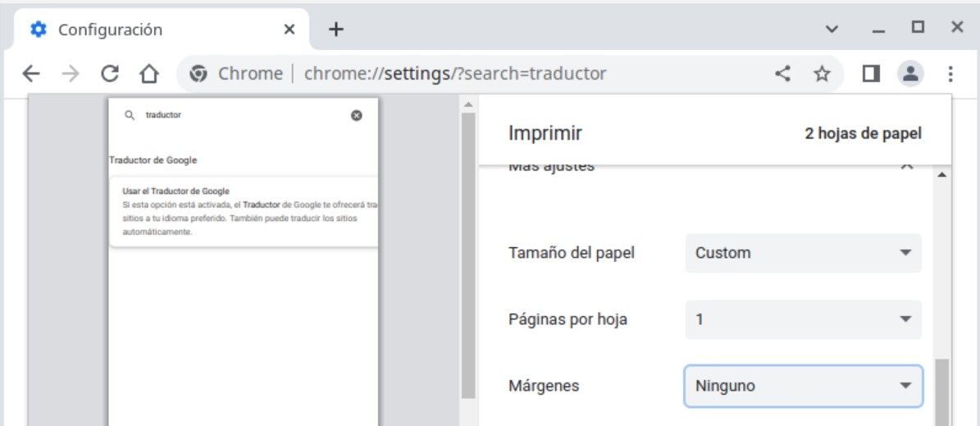The width and height of the screenshot is (980, 426).
Task: Bookmark this page with the star icon
Action: pyautogui.click(x=822, y=74)
